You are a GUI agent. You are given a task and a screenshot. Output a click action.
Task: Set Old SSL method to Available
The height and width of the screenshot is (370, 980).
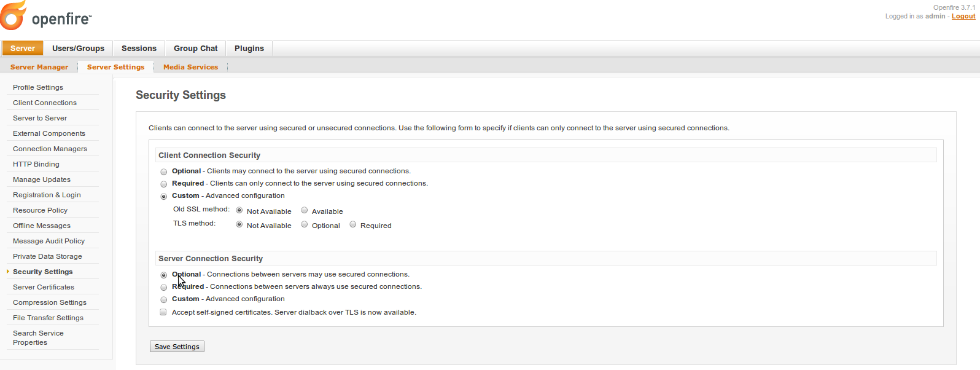click(305, 211)
